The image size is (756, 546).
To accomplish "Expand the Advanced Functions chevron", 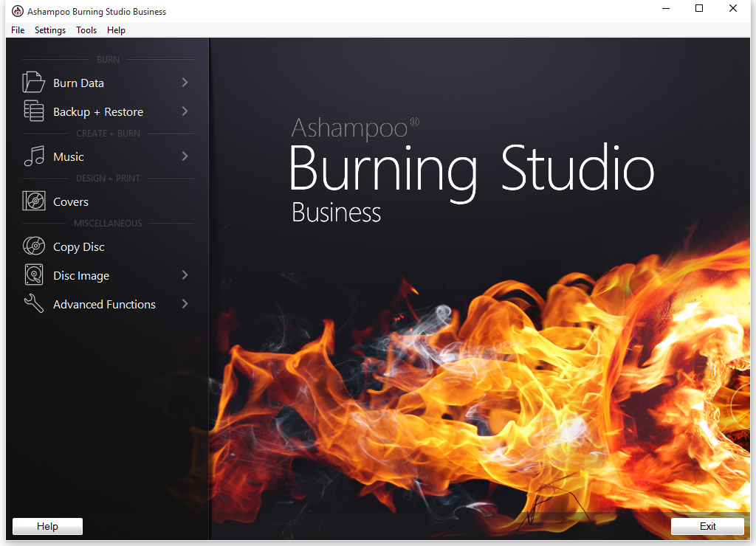I will (x=185, y=303).
